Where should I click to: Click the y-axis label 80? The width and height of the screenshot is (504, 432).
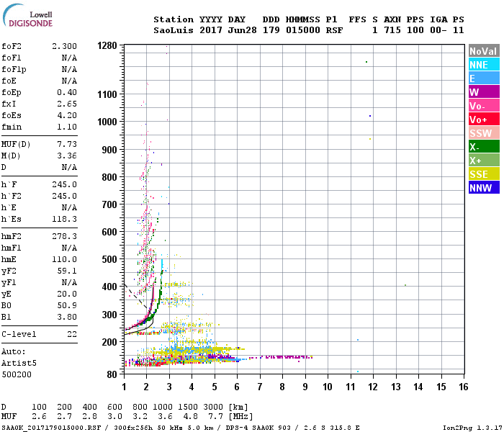[x=112, y=374]
